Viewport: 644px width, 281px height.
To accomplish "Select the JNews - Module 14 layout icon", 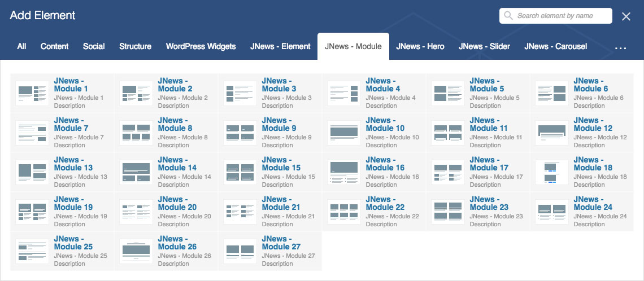I will pos(136,172).
